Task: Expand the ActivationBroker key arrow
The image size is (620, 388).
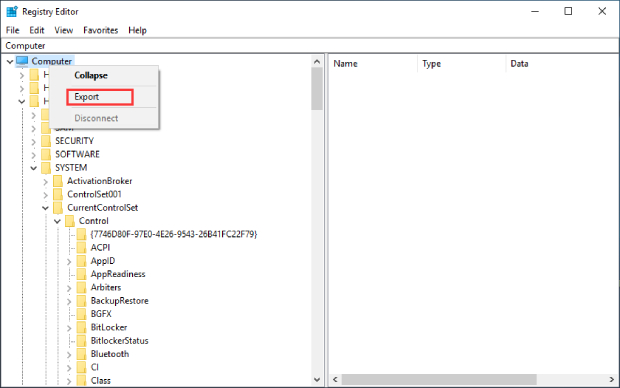Action: (x=45, y=182)
